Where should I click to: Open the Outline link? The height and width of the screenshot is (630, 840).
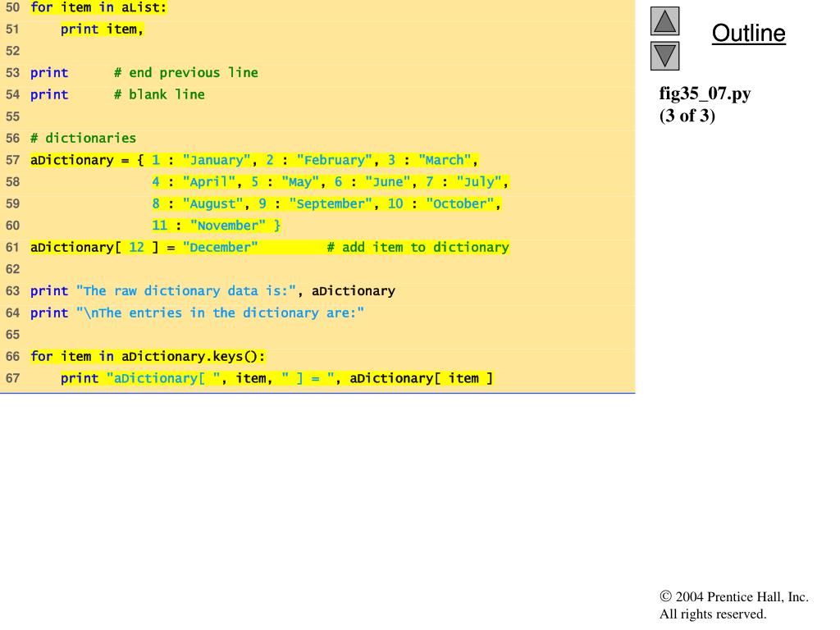click(x=748, y=33)
